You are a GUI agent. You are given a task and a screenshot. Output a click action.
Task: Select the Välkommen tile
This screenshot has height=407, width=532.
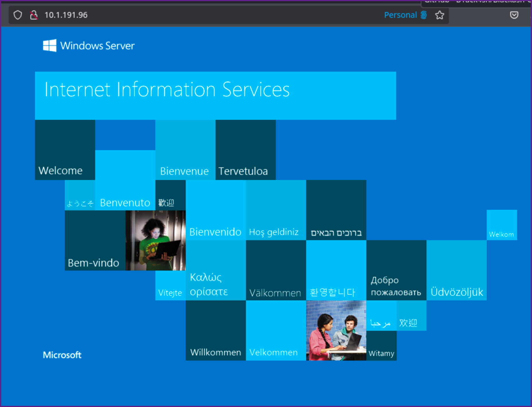(276, 270)
